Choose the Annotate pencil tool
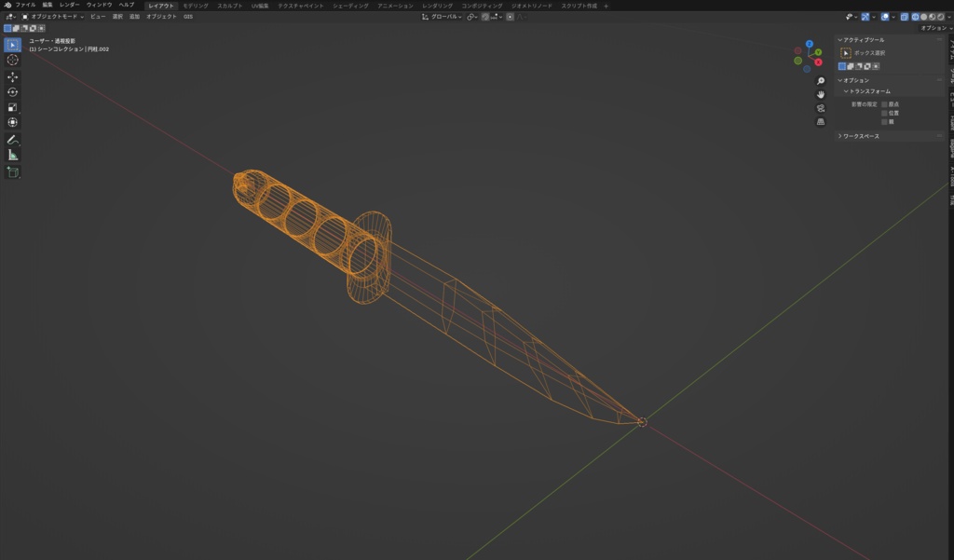Screen dimensions: 954x560 (12, 140)
